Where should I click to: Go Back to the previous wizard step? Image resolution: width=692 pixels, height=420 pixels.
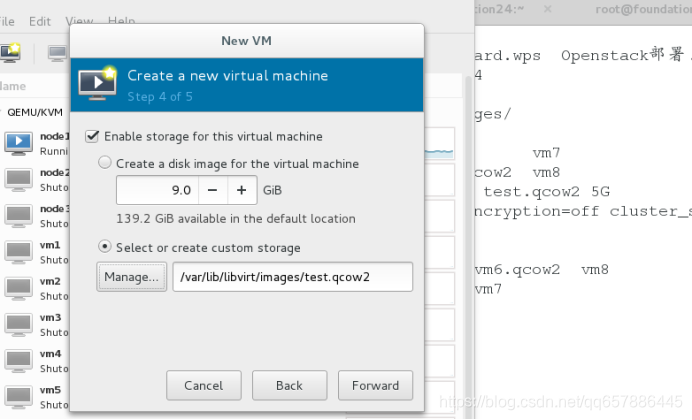pos(290,386)
